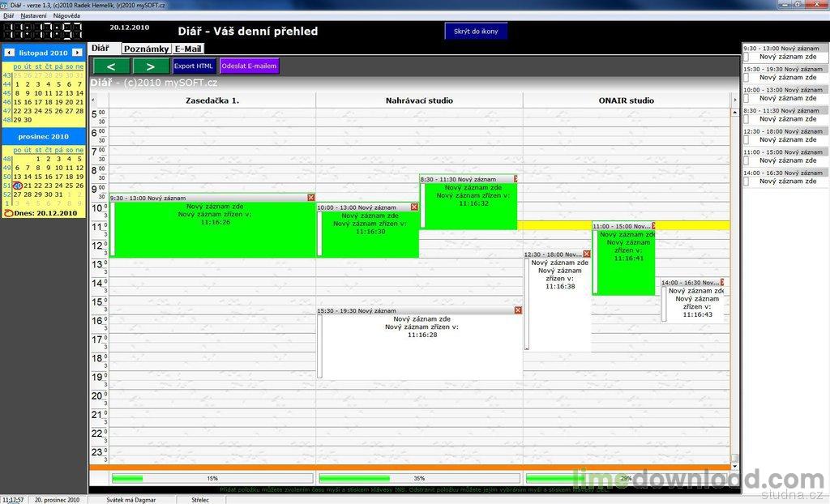Open the Nastavení menu
Image resolution: width=830 pixels, height=504 pixels.
coord(33,15)
